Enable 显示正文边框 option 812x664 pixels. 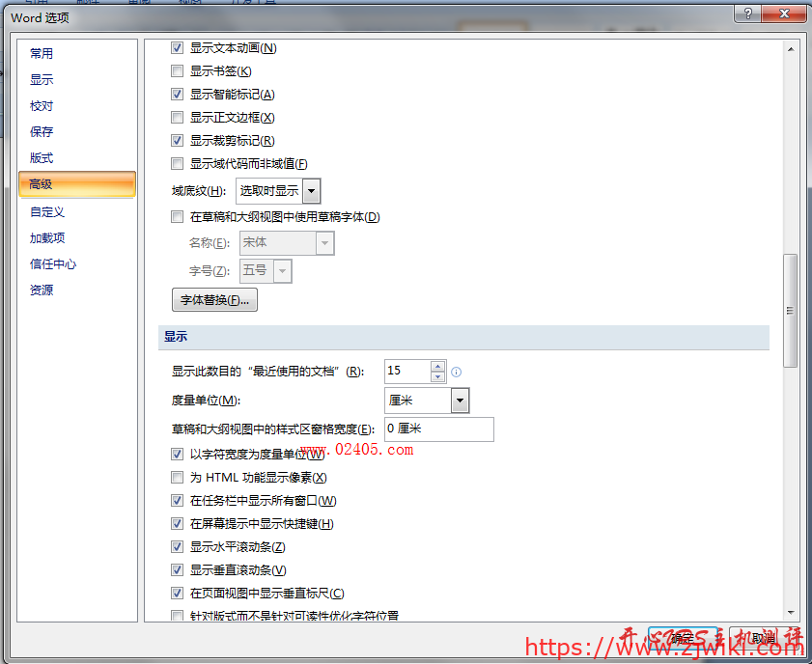[x=177, y=117]
